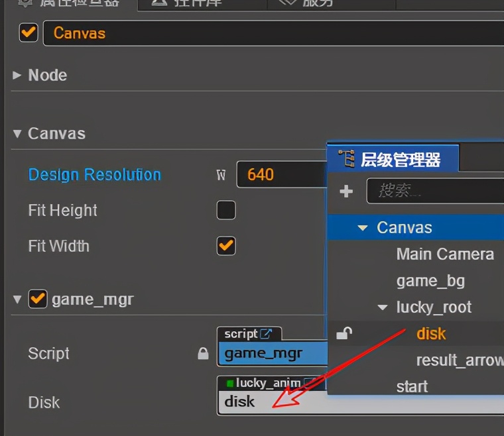Select the disk node in hierarchy
The width and height of the screenshot is (504, 436).
[431, 333]
